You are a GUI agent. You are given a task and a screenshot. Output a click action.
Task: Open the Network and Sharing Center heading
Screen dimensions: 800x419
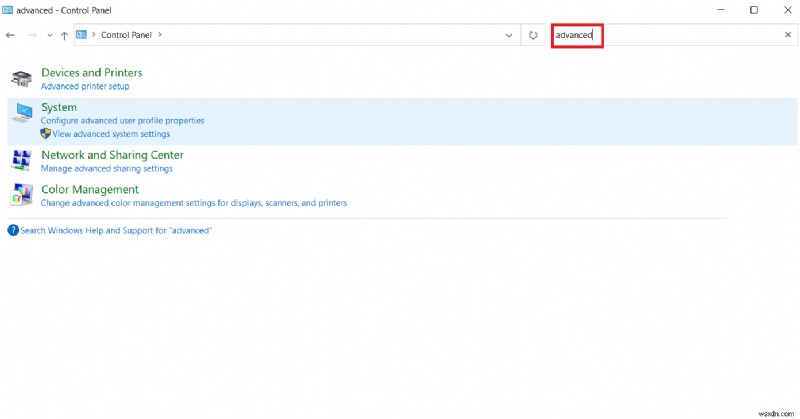pos(112,155)
